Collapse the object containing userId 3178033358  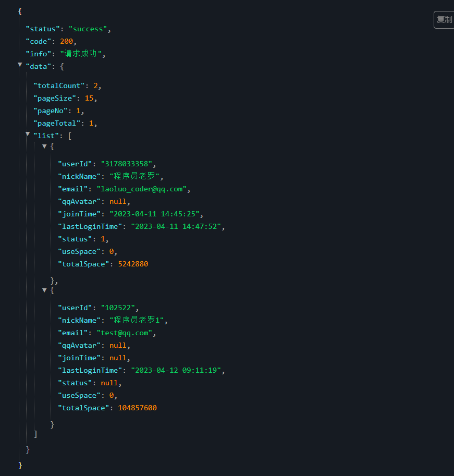pyautogui.click(x=44, y=147)
